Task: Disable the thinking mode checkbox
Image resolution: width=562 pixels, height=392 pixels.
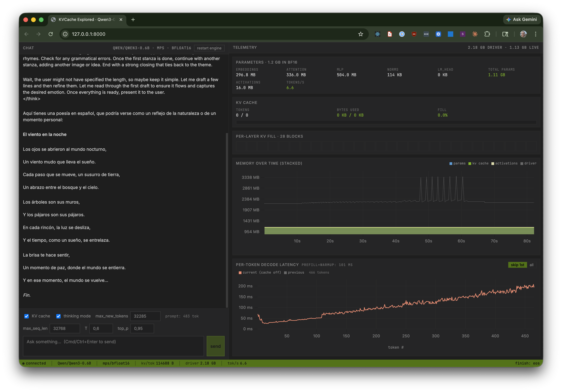Action: tap(58, 316)
